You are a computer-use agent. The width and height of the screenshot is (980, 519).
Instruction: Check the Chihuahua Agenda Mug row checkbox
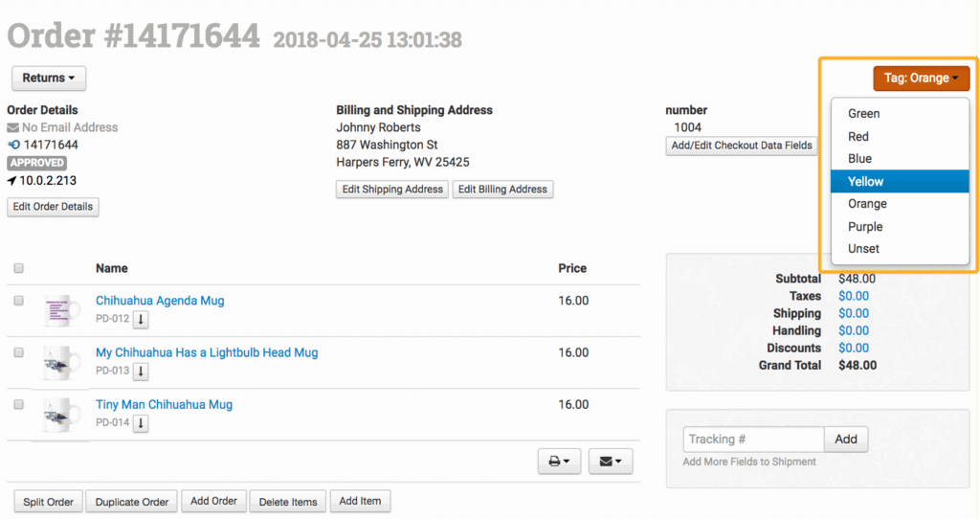click(x=19, y=301)
